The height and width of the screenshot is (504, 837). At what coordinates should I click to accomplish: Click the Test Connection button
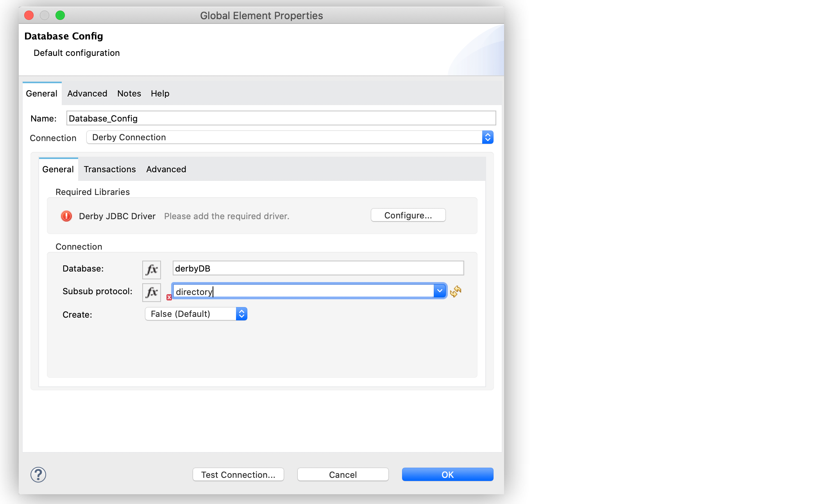(x=238, y=474)
